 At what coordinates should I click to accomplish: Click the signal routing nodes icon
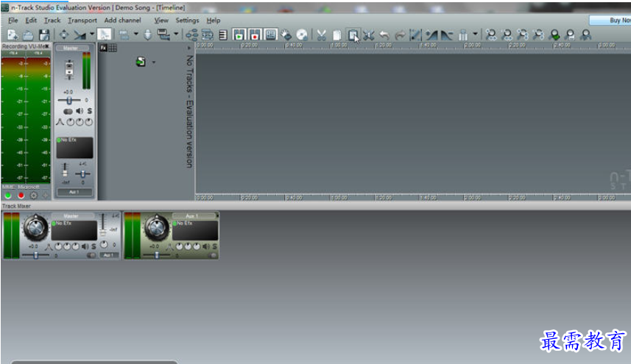tap(191, 35)
